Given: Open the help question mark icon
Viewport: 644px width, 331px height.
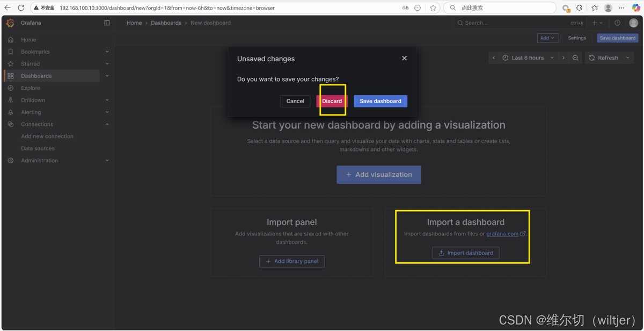Looking at the screenshot, I should click(x=617, y=23).
